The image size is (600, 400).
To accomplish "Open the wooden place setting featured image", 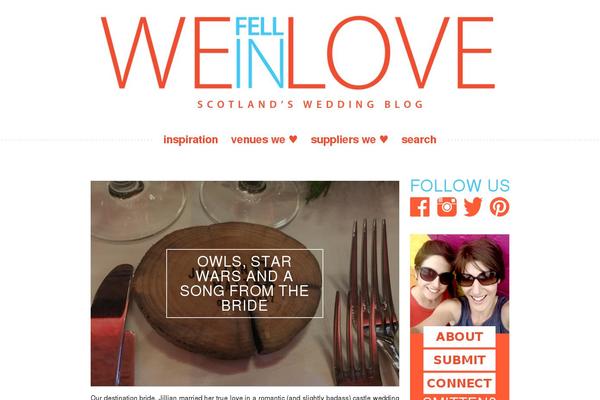I will pos(245,283).
